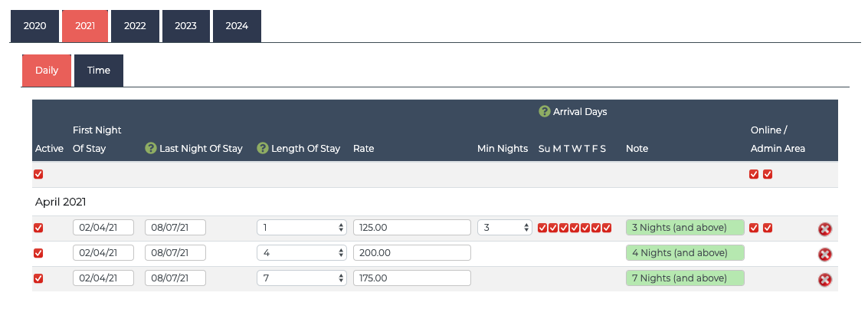Switch to the 2022 year tab
868x319 pixels.
pyautogui.click(x=135, y=26)
